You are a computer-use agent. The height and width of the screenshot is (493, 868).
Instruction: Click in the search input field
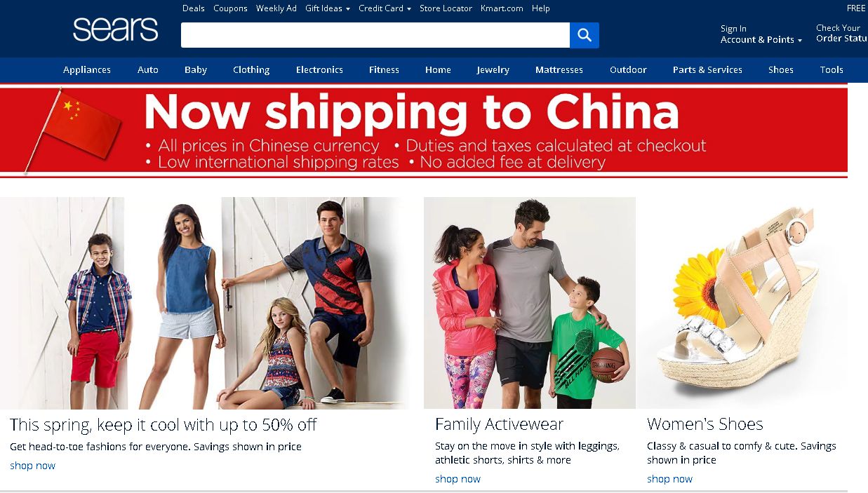(375, 35)
